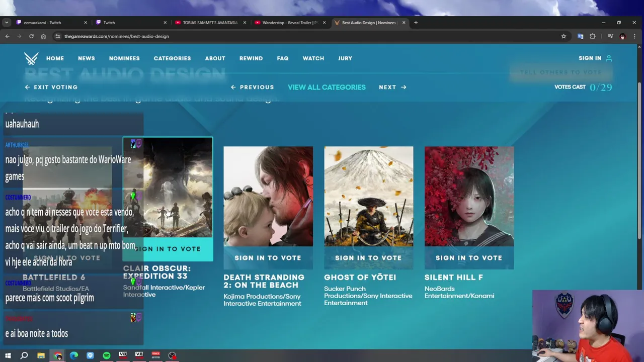Select the Silent Hill f artwork
644x362 pixels.
click(x=469, y=197)
